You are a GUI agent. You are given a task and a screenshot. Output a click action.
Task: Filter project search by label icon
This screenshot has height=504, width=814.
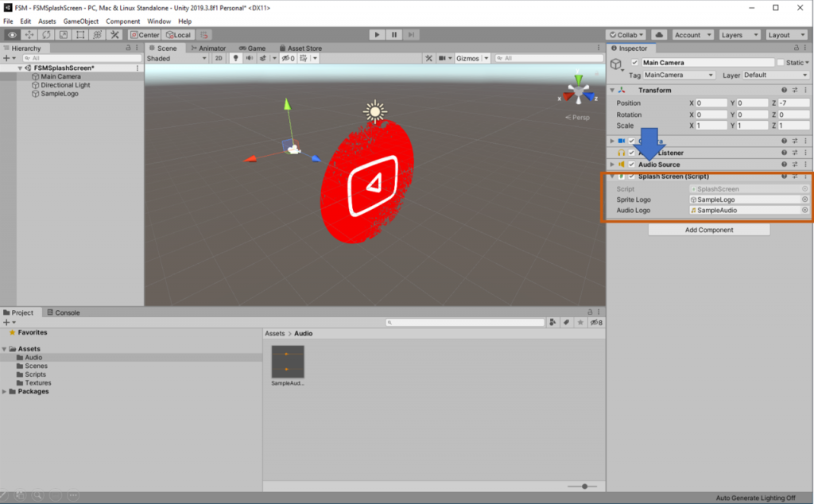pyautogui.click(x=566, y=322)
